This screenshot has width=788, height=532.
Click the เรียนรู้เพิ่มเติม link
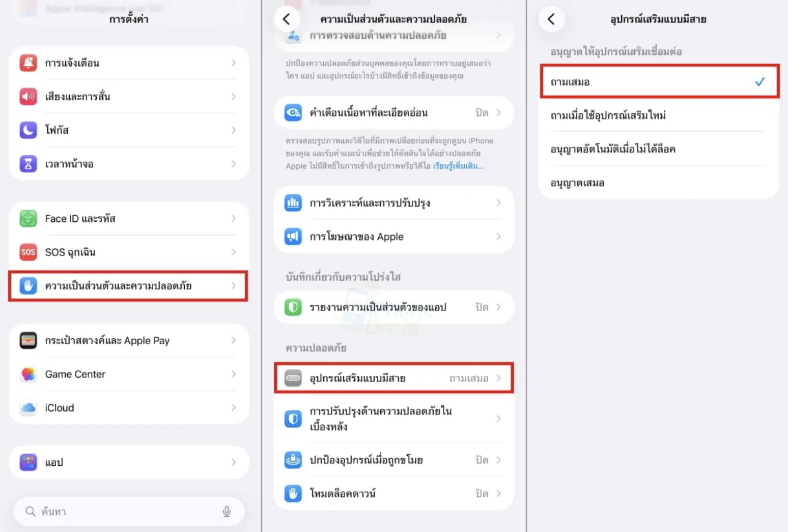[458, 166]
